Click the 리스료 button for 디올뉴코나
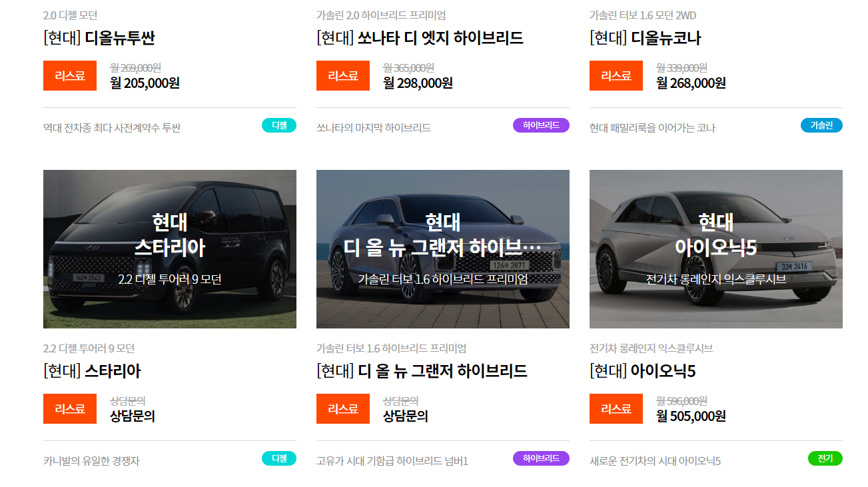This screenshot has width=868, height=487. [616, 75]
